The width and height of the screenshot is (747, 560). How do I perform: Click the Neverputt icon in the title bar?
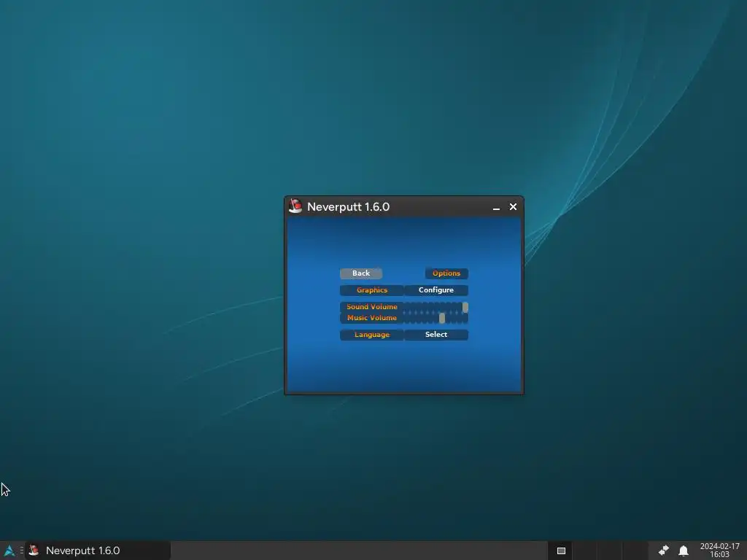tap(295, 206)
